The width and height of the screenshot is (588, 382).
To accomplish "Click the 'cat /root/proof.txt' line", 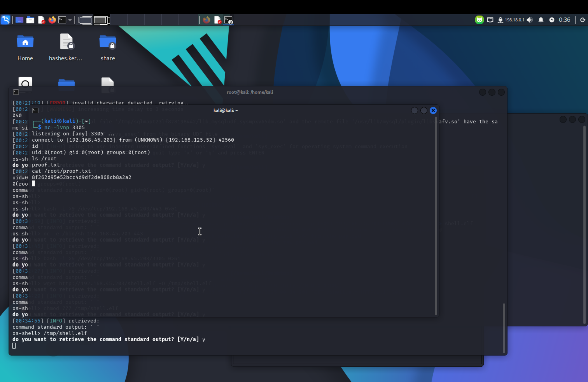I will [61, 171].
